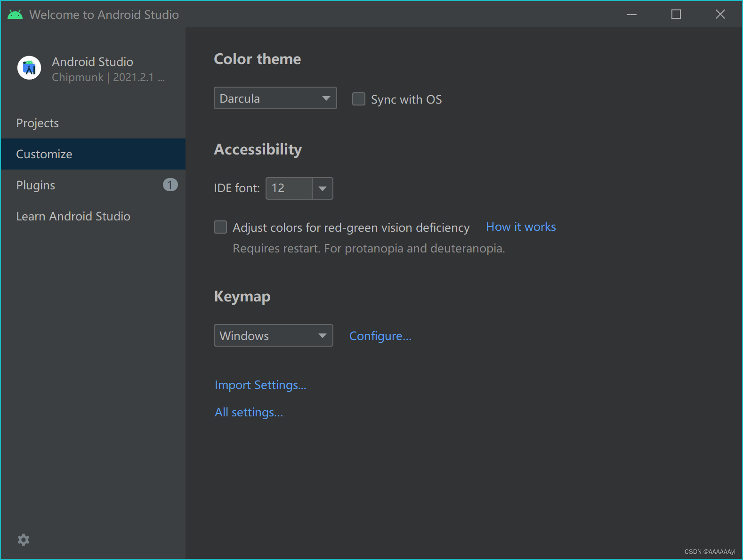Enable Sync with OS checkbox
The width and height of the screenshot is (743, 560).
[359, 99]
